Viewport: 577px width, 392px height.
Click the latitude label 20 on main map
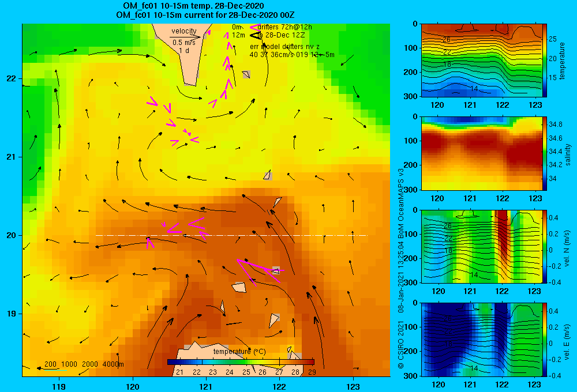(12, 235)
